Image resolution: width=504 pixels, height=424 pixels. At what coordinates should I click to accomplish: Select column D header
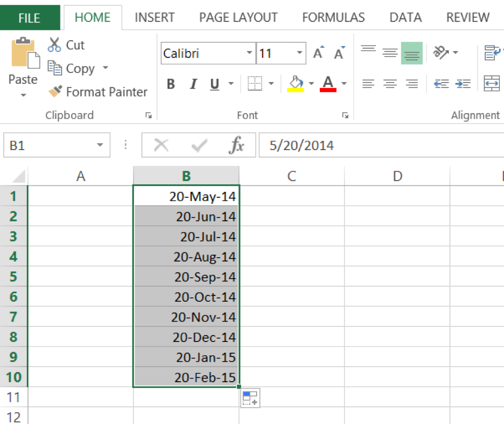click(397, 176)
